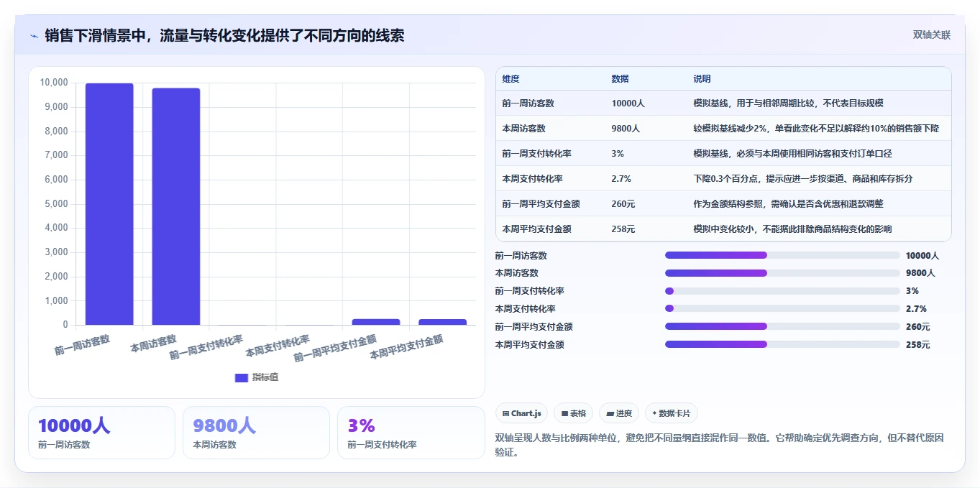
Task: Click the panel title about 销售下滑情景
Action: click(224, 35)
